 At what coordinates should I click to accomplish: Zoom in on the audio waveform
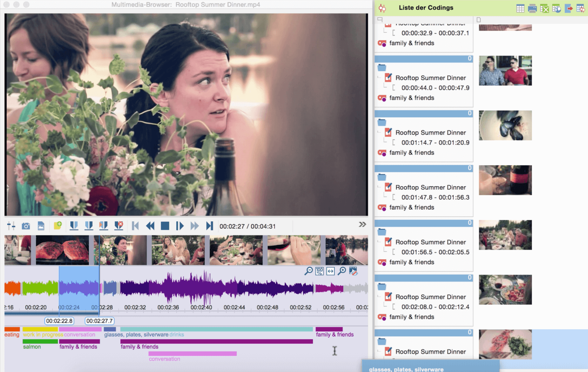342,271
